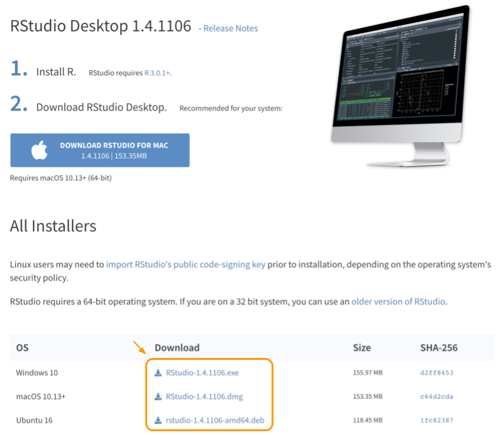Click download icon beside the .dmg file

(x=158, y=396)
